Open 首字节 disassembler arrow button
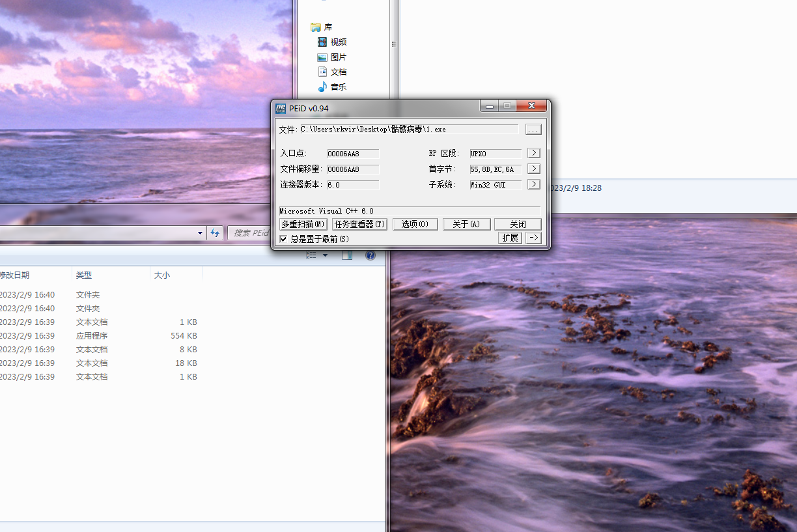797x532 pixels. click(533, 169)
